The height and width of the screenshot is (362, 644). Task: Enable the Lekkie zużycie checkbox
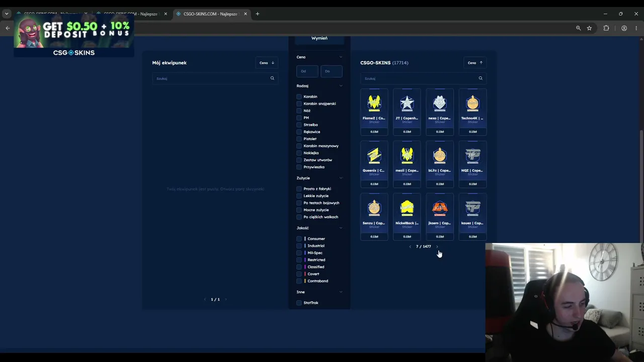[x=299, y=196]
